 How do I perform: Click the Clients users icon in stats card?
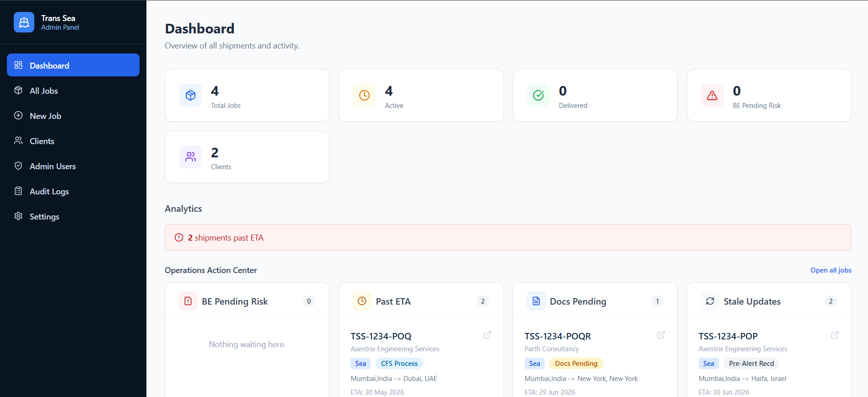tap(190, 157)
